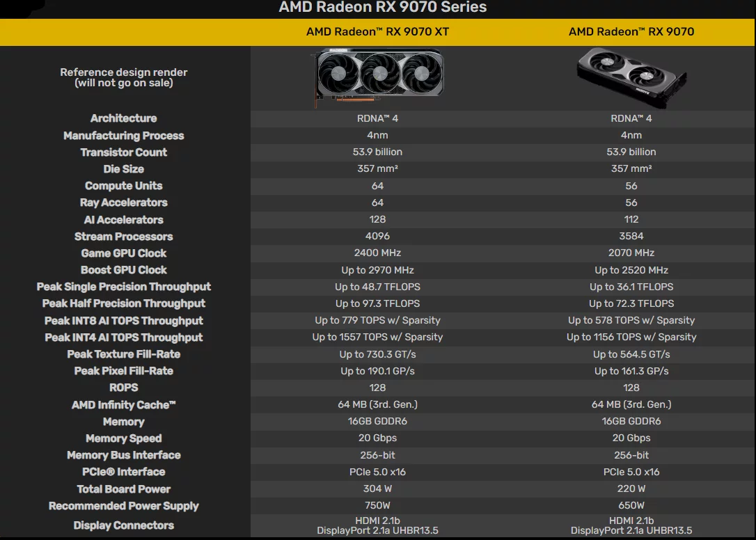Click the Stream Processors value 4096
756x540 pixels.
(x=377, y=236)
